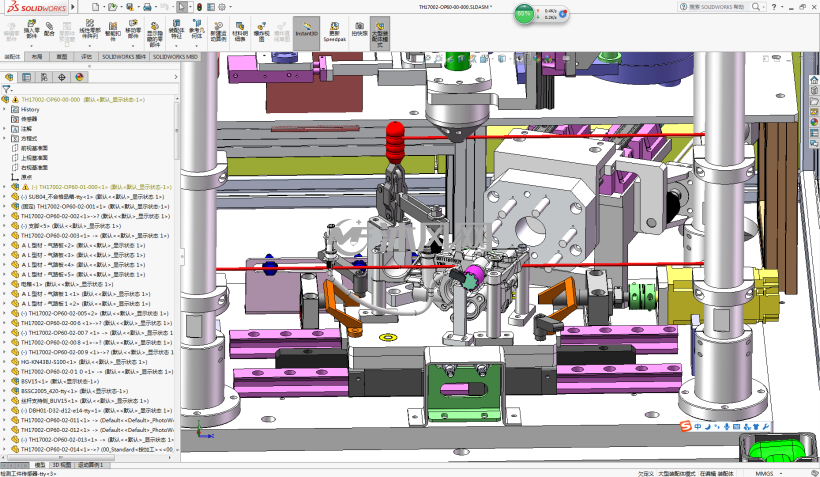Viewport: 820px width, 477px height.
Task: Click the Reference Geometry tool
Action: coord(197,29)
